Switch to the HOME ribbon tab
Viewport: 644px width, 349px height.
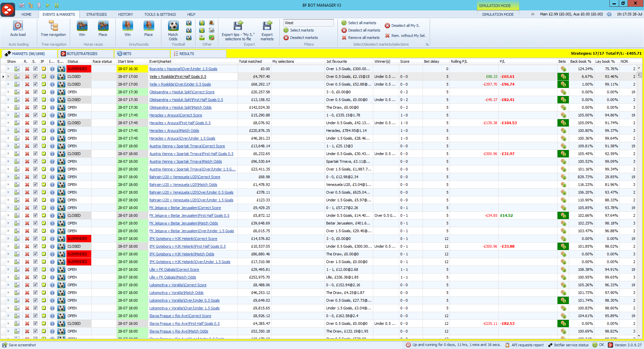tap(26, 14)
